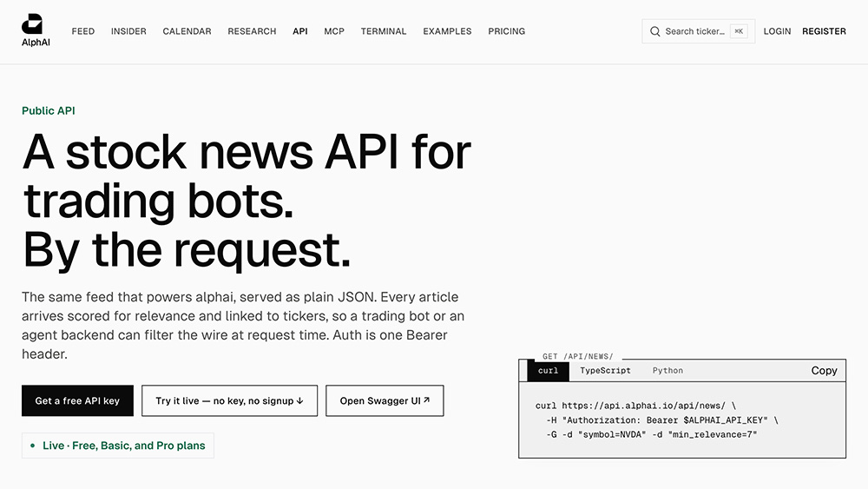The height and width of the screenshot is (489, 868).
Task: Click Open Swagger UI button
Action: point(385,400)
